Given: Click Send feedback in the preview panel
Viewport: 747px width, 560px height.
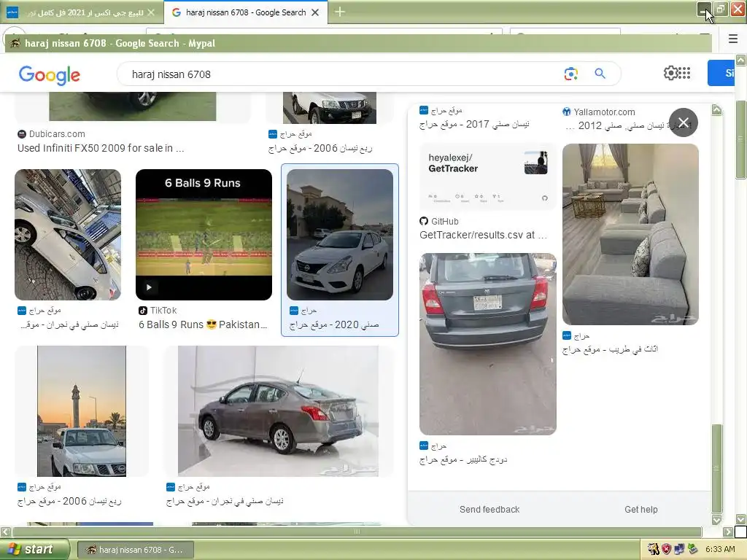Looking at the screenshot, I should 489,510.
